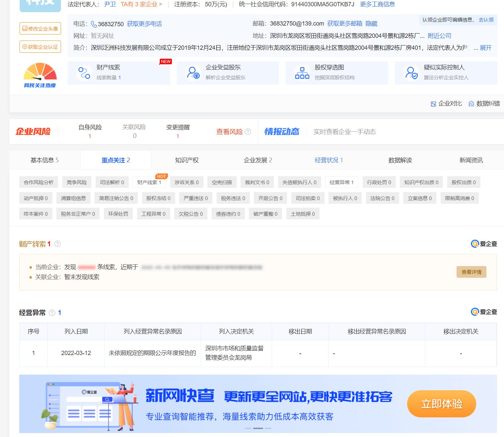504x437 pixels.
Task: Click the phone icon beside 36832750
Action: coord(94,24)
